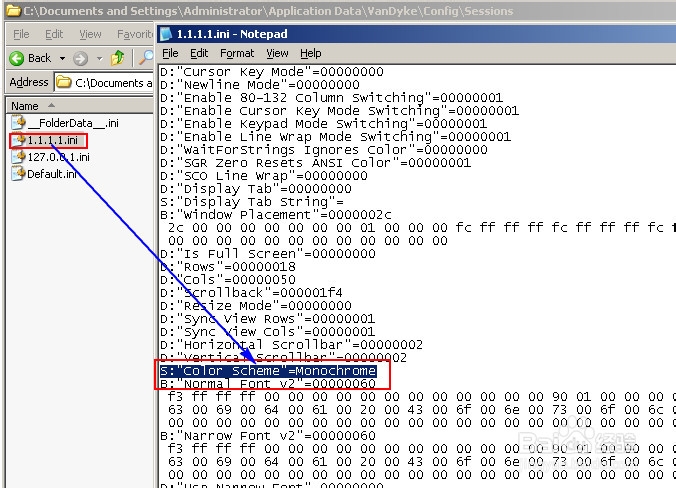Click the "Cols"=00000050 line
Viewport: 676px width, 488px height.
click(x=228, y=279)
